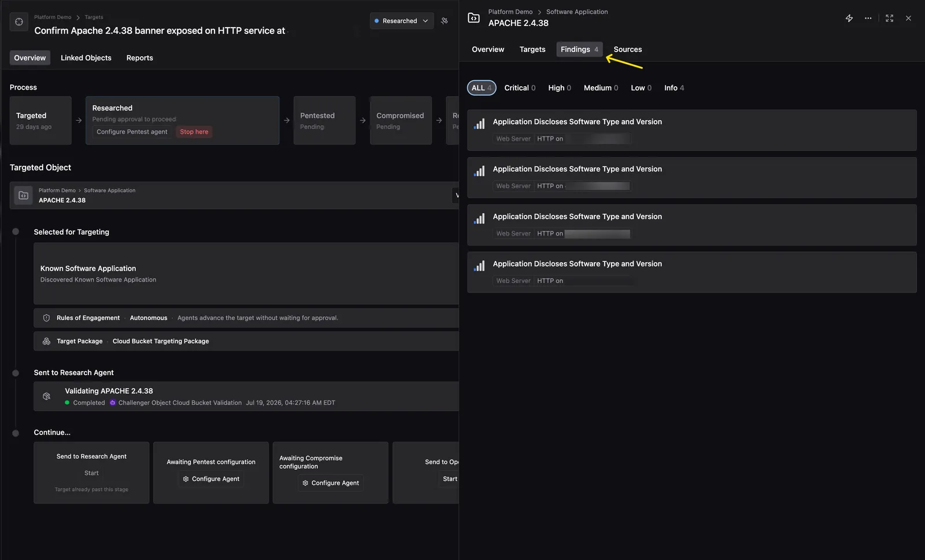Click Configure Agent under Awaiting Compromise configuration
The width and height of the screenshot is (925, 560).
click(x=331, y=483)
